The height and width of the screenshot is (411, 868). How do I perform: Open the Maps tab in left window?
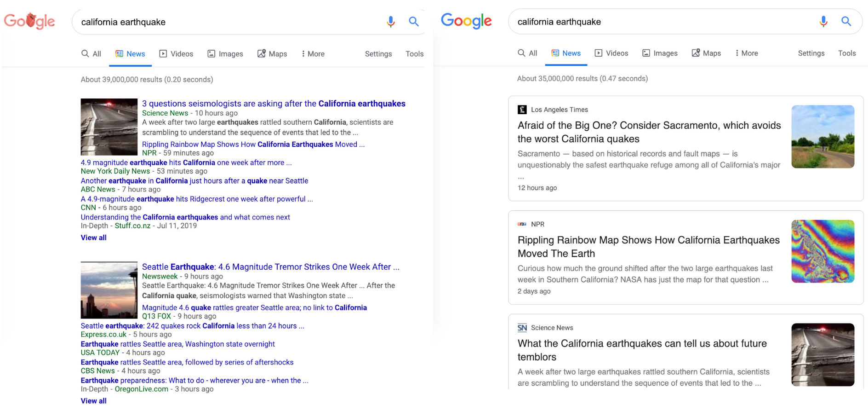click(272, 54)
